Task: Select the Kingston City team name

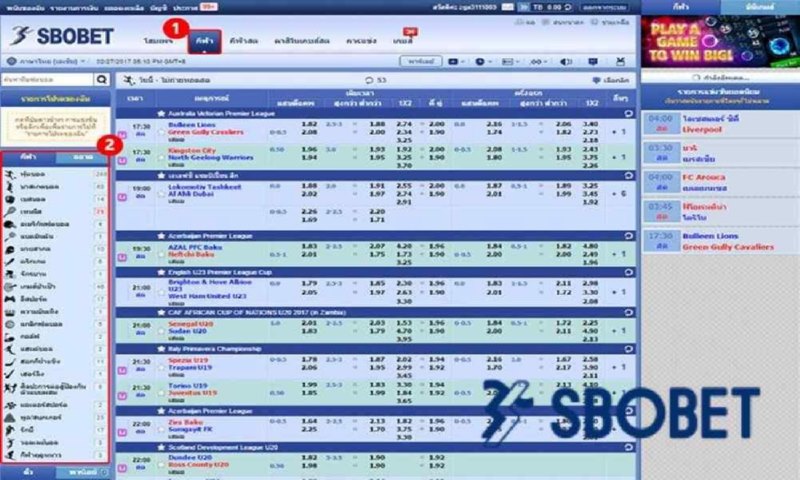Action: tap(192, 151)
